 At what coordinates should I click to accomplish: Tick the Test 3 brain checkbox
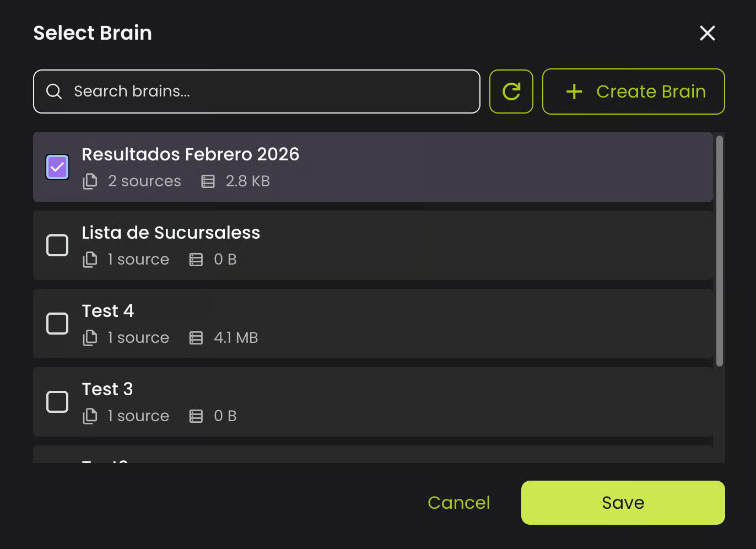(57, 402)
